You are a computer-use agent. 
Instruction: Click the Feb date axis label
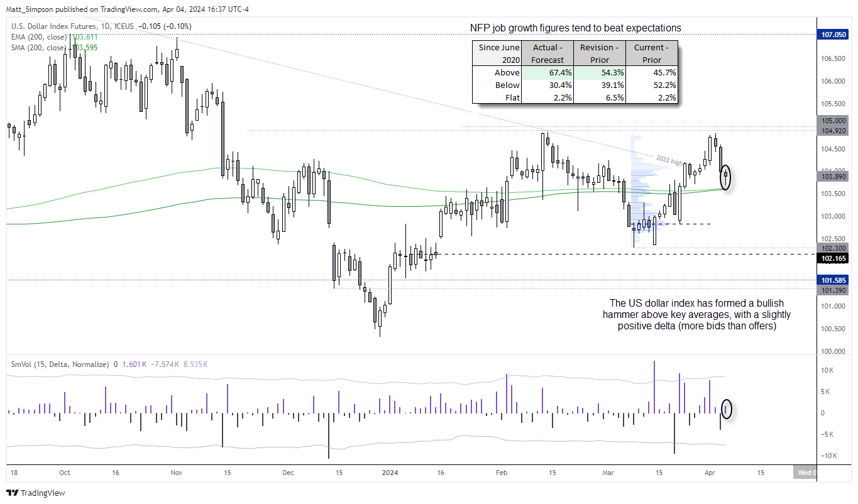click(x=501, y=472)
